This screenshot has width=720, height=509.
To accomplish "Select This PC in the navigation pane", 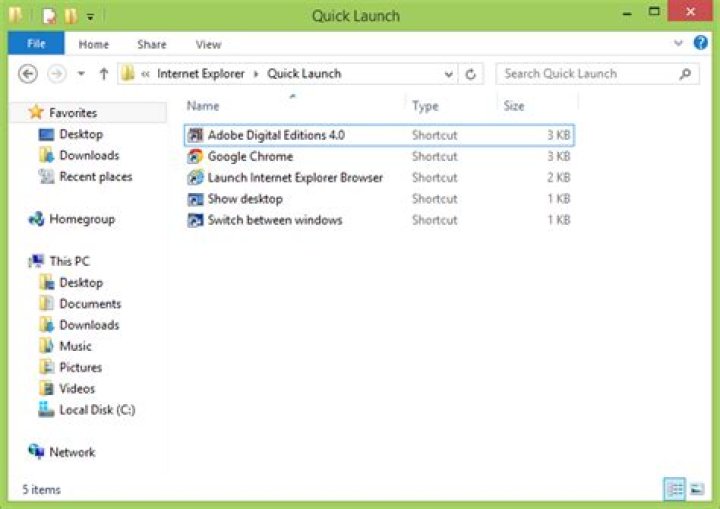I will click(69, 261).
